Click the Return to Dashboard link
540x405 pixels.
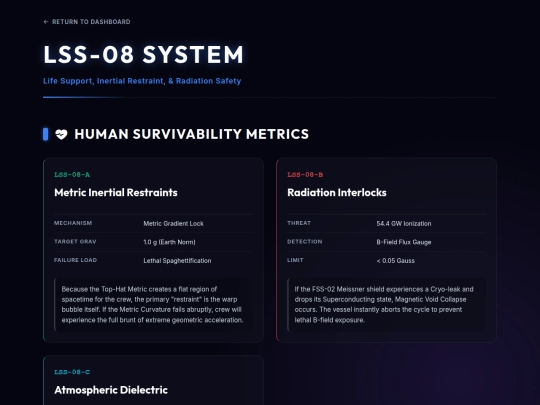(87, 22)
